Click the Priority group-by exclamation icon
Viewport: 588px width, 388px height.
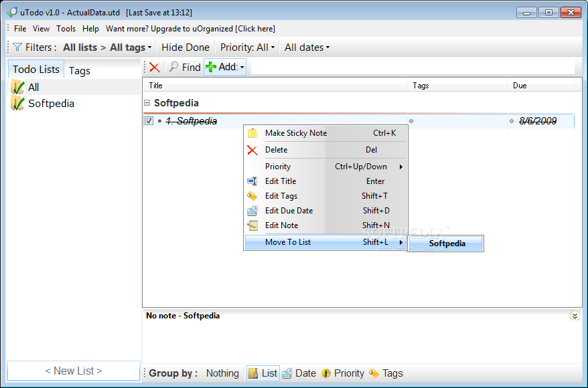click(x=326, y=373)
